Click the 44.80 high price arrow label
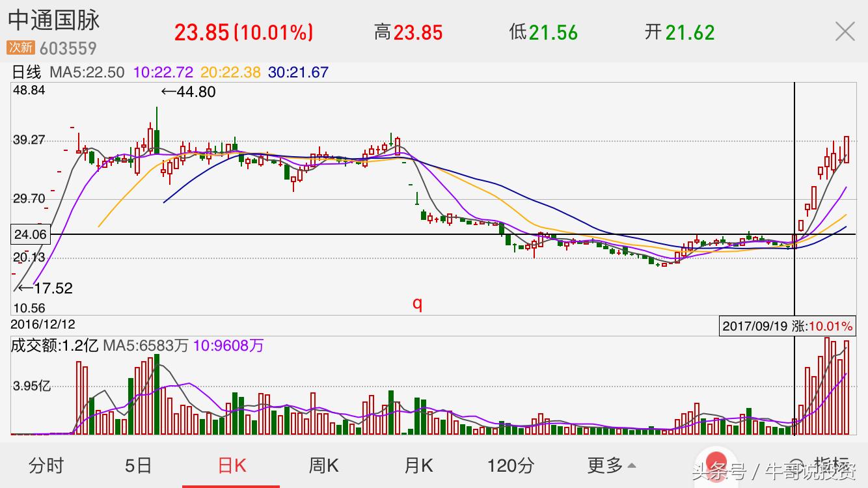This screenshot has height=488, width=868. point(188,92)
